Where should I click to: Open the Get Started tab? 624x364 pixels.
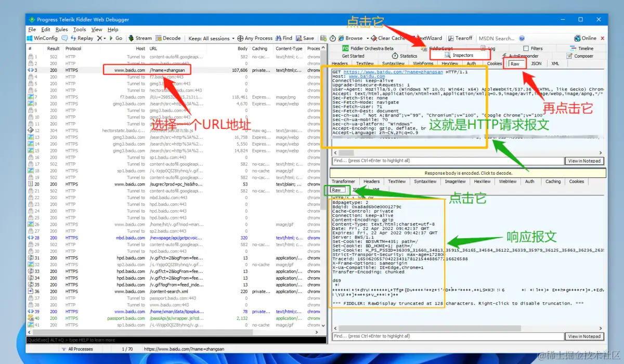click(353, 56)
